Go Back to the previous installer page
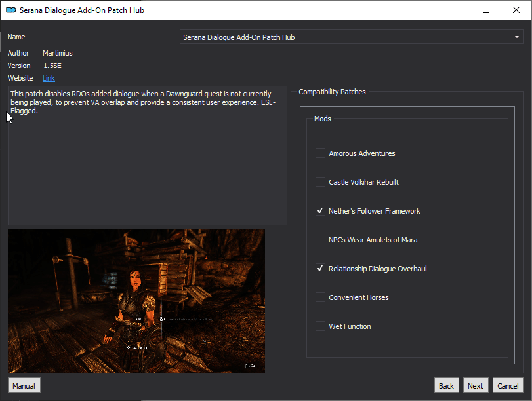Image resolution: width=532 pixels, height=401 pixels. 446,385
